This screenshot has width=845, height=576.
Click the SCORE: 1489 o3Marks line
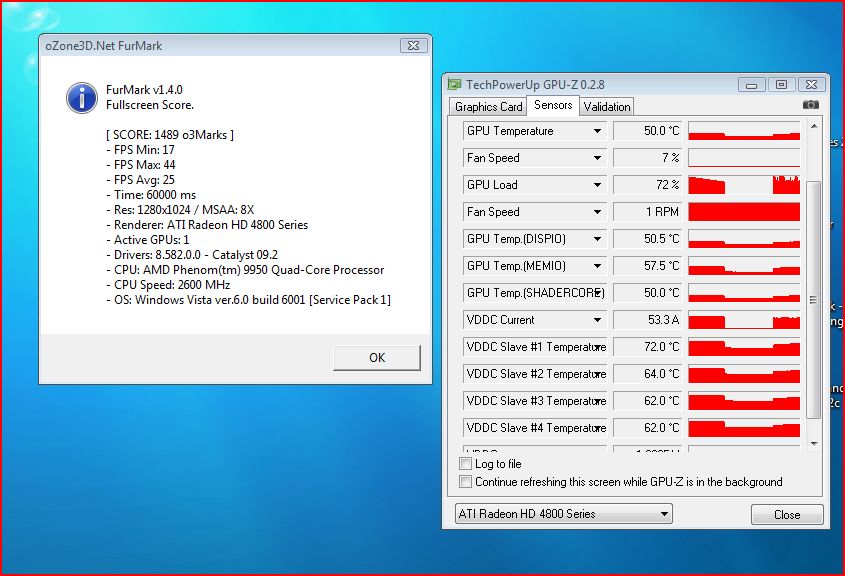click(x=170, y=135)
